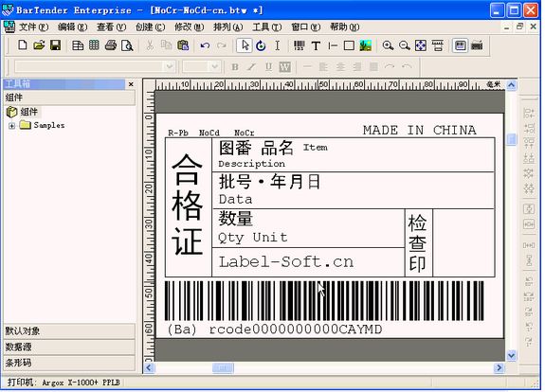545x392 pixels.
Task: Open the 创建 menu
Action: click(150, 27)
